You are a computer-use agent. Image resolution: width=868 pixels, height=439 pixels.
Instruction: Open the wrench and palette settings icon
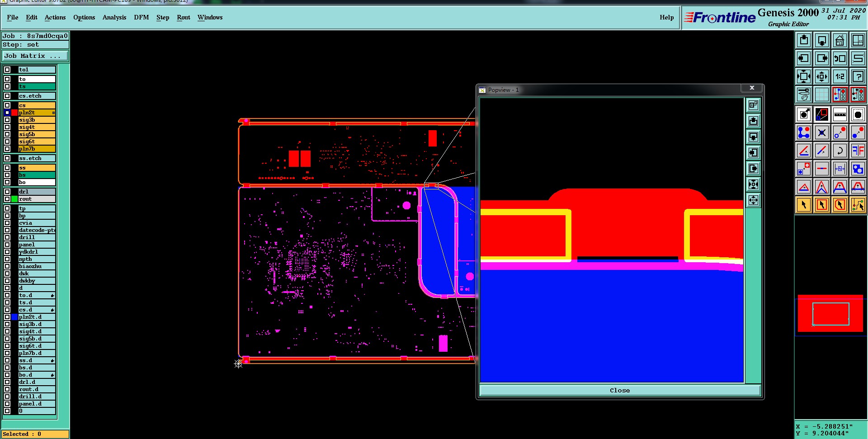[804, 94]
